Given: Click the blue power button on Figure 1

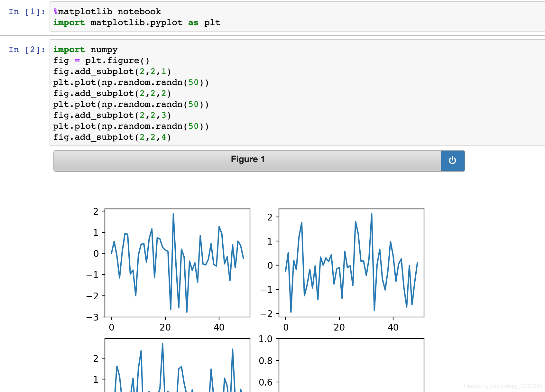Looking at the screenshot, I should click(x=452, y=161).
